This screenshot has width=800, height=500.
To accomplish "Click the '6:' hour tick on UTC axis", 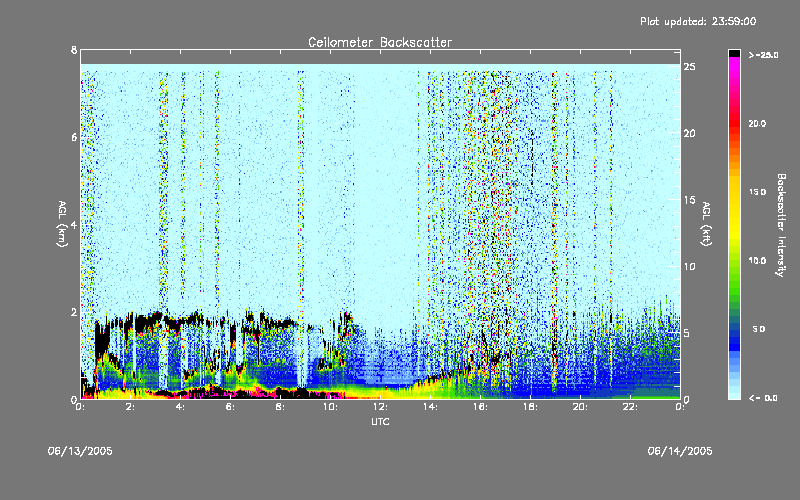I will (x=231, y=407).
